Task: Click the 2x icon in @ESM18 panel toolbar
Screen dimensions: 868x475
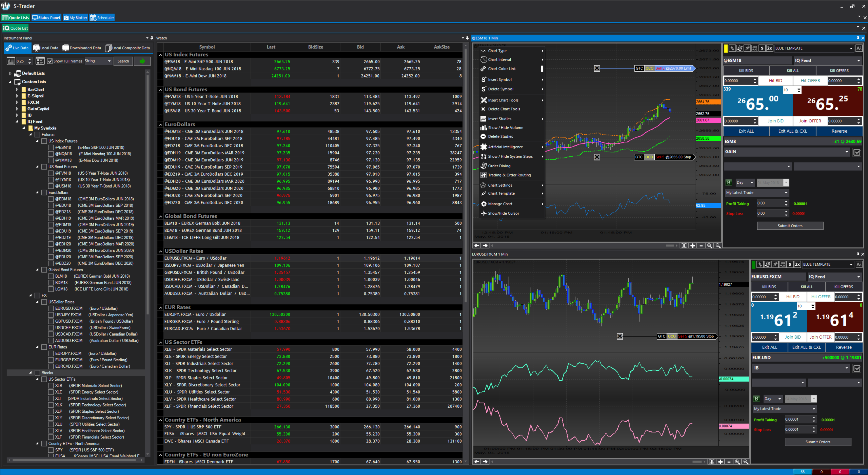Action: point(770,49)
